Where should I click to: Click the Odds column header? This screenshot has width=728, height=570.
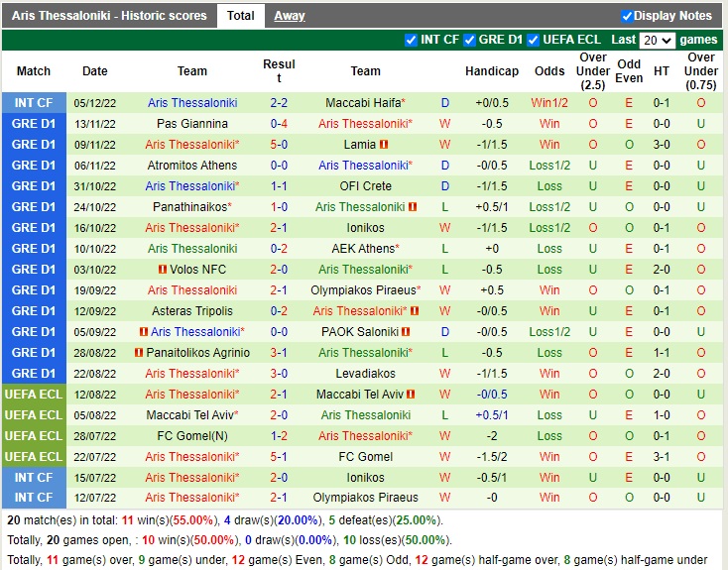549,71
